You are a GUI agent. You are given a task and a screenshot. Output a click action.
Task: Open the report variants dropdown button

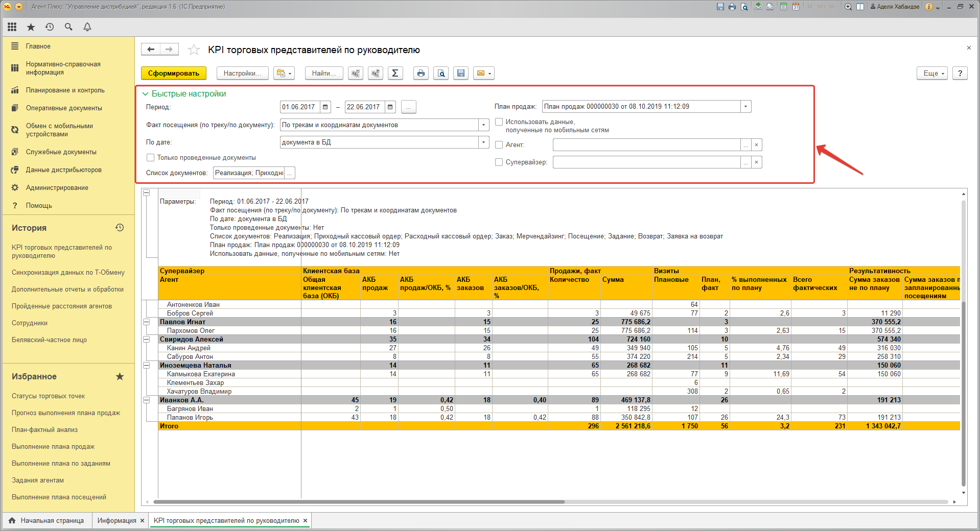pyautogui.click(x=284, y=73)
